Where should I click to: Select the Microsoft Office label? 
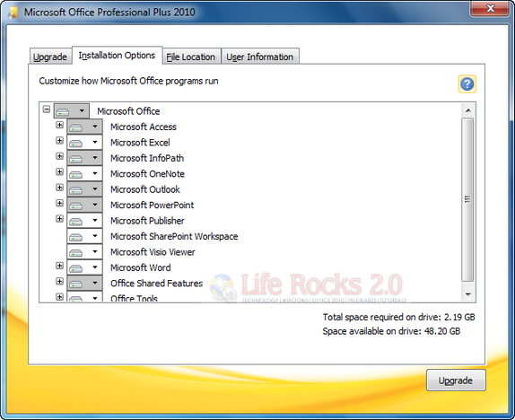tap(128, 111)
